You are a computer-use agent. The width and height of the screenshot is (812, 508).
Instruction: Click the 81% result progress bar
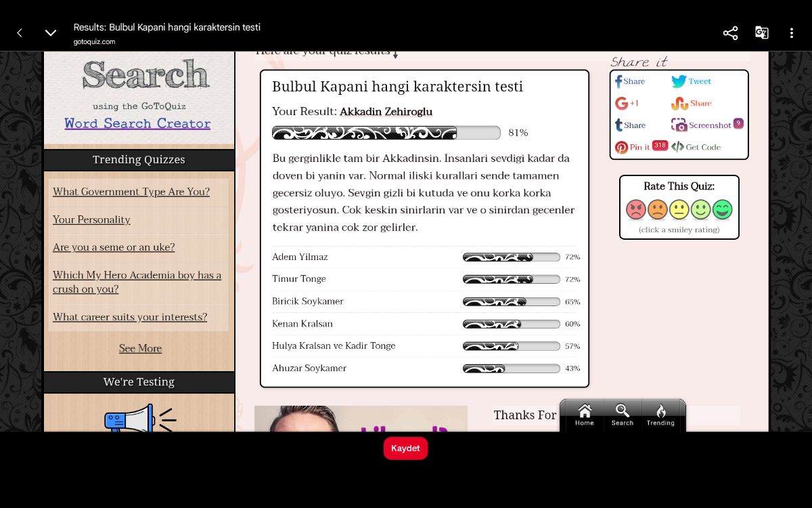click(x=386, y=133)
